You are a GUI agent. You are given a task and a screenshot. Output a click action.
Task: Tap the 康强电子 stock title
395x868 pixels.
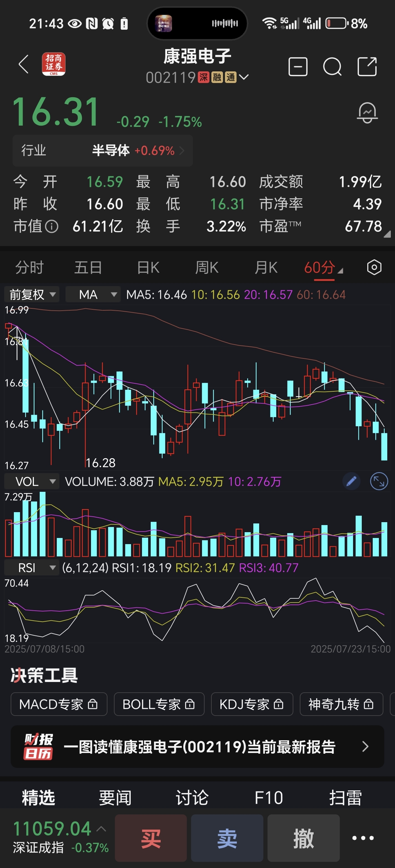pyautogui.click(x=197, y=56)
